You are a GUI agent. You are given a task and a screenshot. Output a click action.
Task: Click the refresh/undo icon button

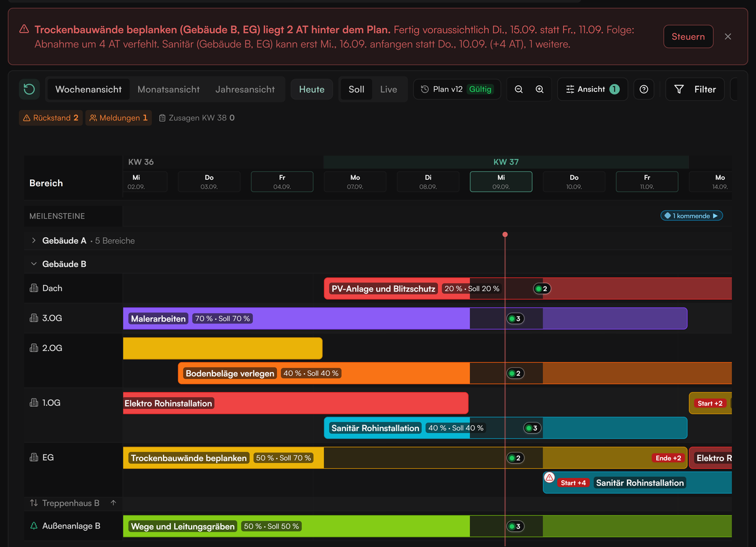[x=29, y=89]
